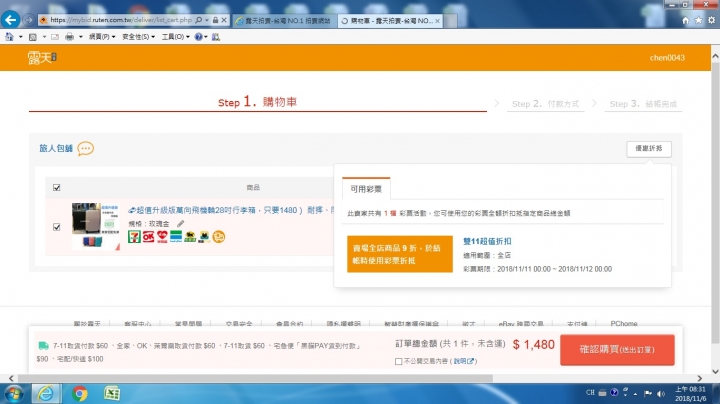Click the black cat delivery icon
720x404 pixels.
pyautogui.click(x=190, y=236)
